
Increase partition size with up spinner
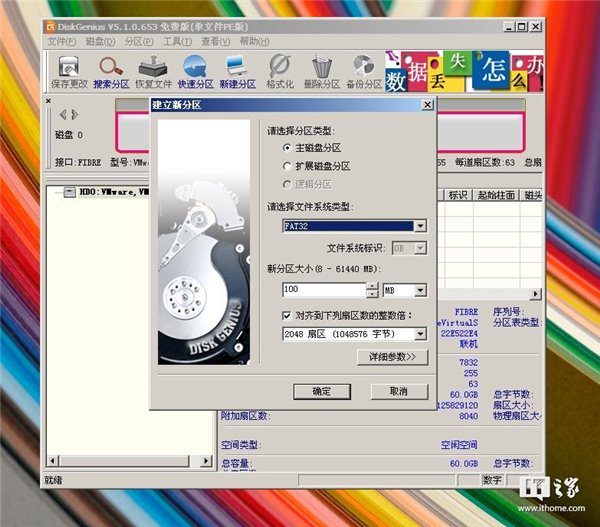[x=372, y=286]
